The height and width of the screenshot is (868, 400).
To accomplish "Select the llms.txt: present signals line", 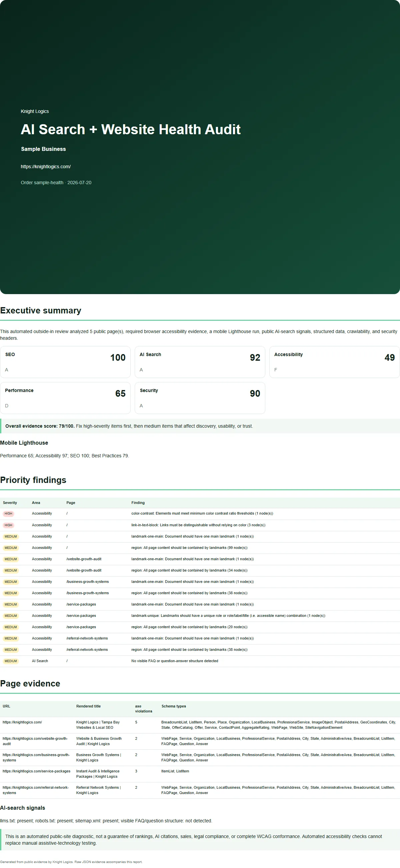I will click(106, 821).
